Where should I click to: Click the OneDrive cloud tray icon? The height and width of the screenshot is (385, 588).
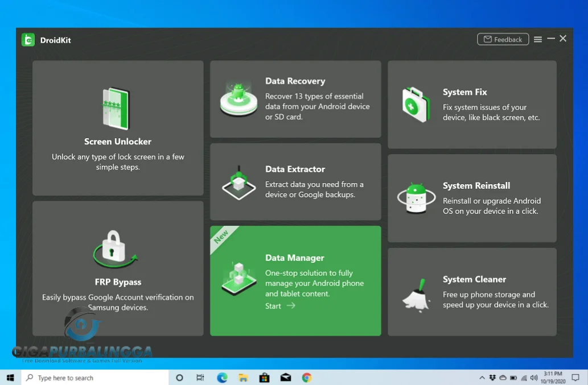click(503, 378)
